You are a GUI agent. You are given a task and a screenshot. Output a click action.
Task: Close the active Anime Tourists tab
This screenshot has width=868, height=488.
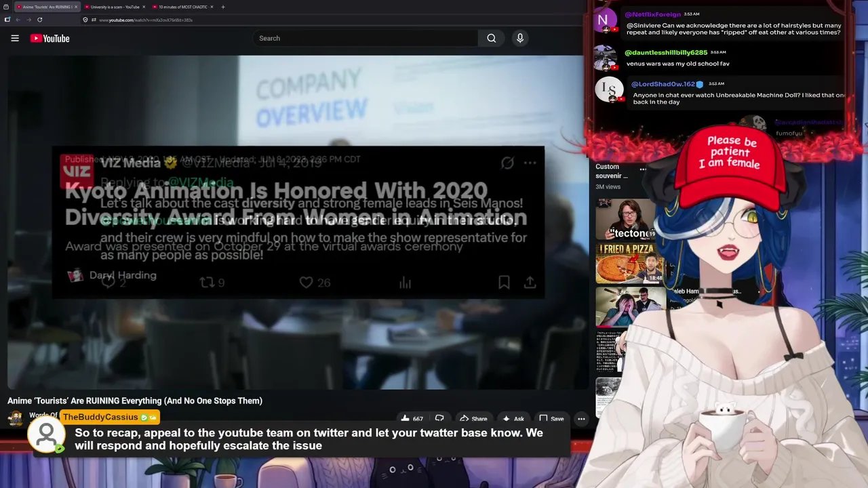pyautogui.click(x=76, y=7)
